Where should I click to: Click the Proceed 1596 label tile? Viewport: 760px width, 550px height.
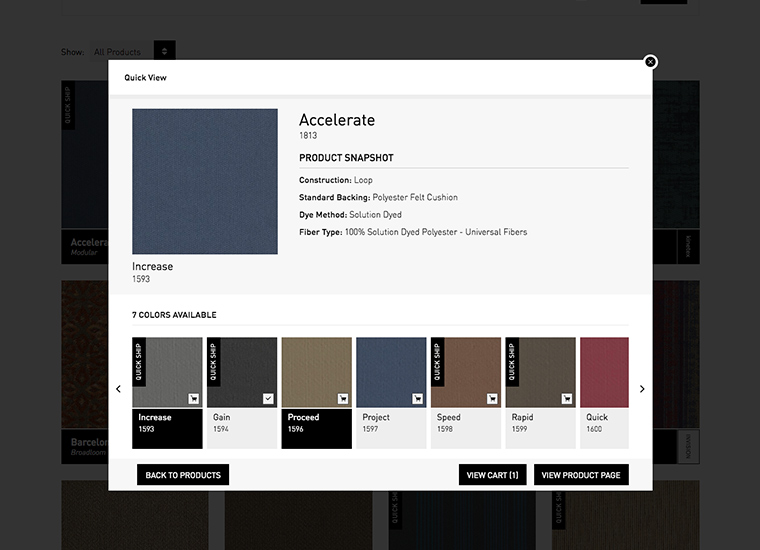tap(317, 429)
